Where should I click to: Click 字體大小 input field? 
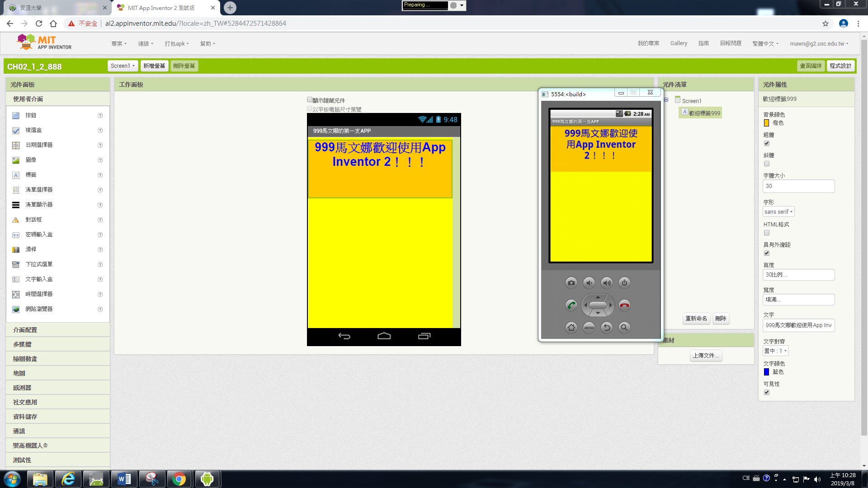coord(798,186)
